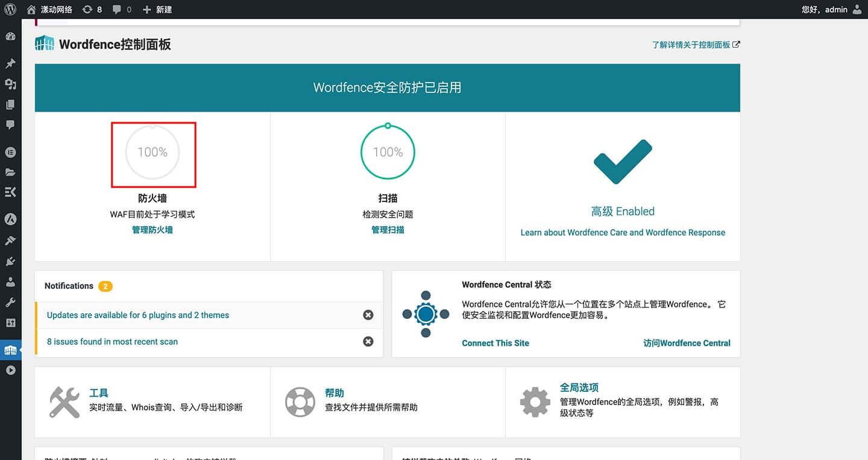Click the Wordfence Central network icon
Screen dimensions: 868x460
(426, 314)
